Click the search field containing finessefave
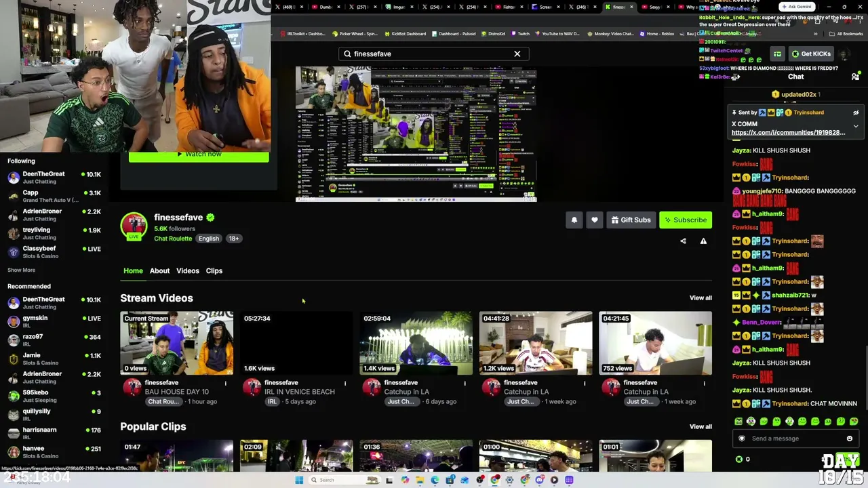The height and width of the screenshot is (488, 868). click(x=433, y=54)
